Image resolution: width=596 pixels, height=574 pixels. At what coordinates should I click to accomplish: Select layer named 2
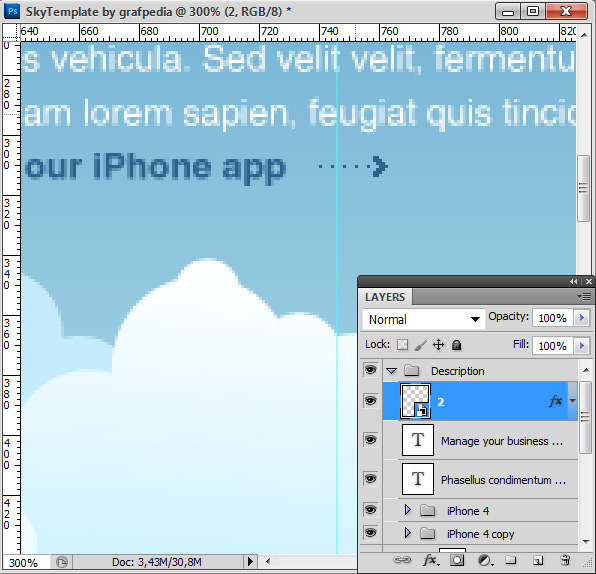[441, 402]
